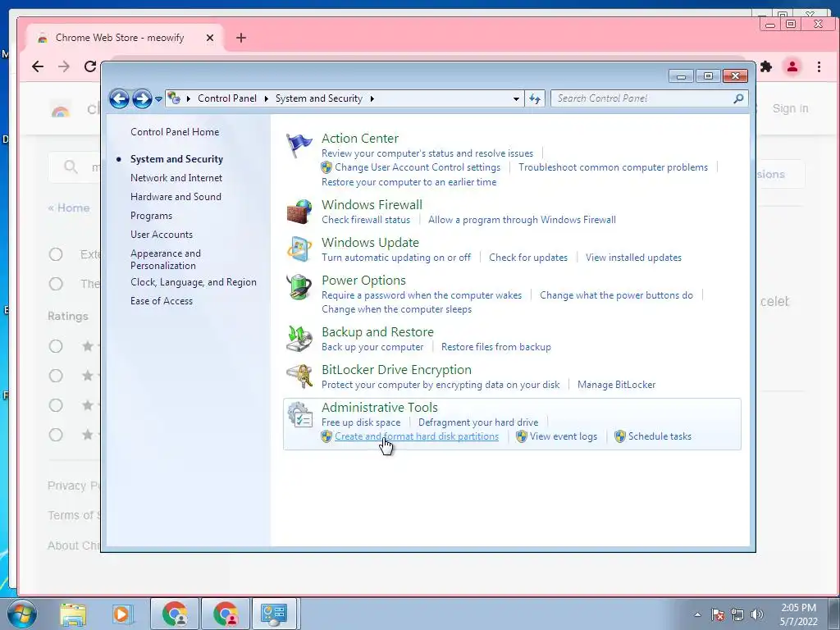
Task: Open the Action Center flag icon
Action: 299,145
